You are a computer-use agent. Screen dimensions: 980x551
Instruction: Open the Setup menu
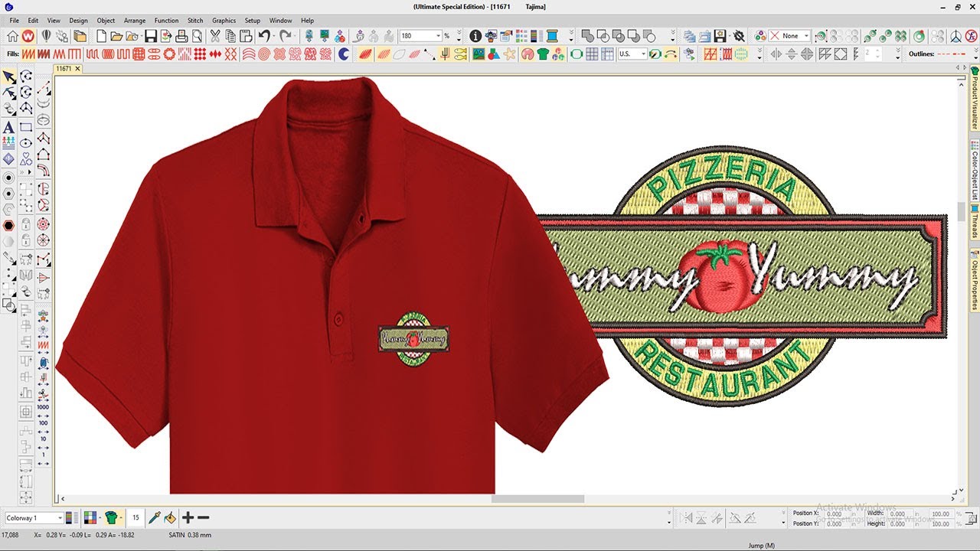253,21
